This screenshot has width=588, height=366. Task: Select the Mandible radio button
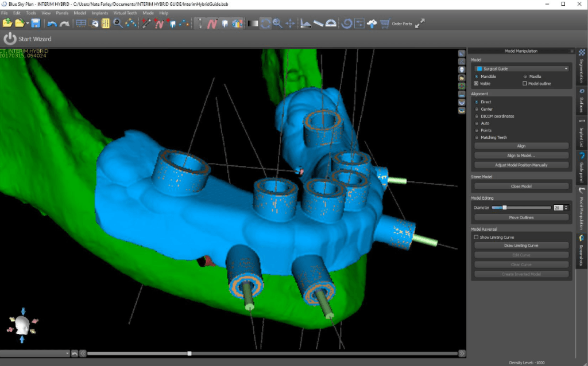point(477,76)
